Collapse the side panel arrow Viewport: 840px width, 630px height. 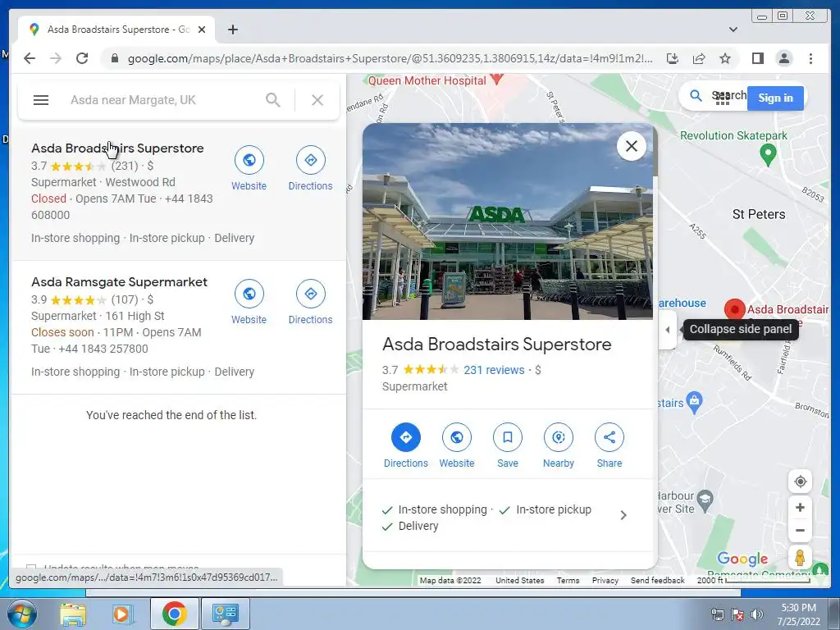668,330
